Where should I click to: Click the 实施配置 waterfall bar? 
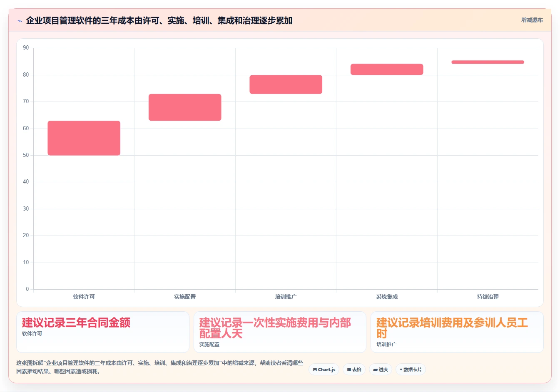pos(185,107)
